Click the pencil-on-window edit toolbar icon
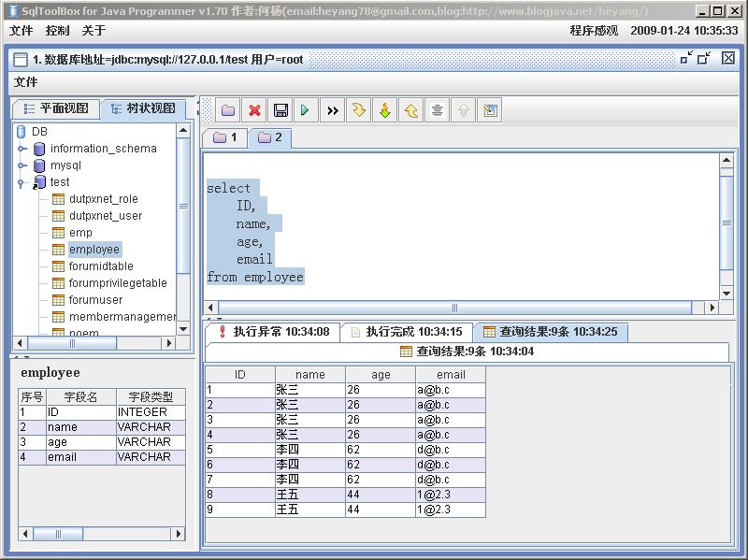This screenshot has height=560, width=748. tap(489, 110)
